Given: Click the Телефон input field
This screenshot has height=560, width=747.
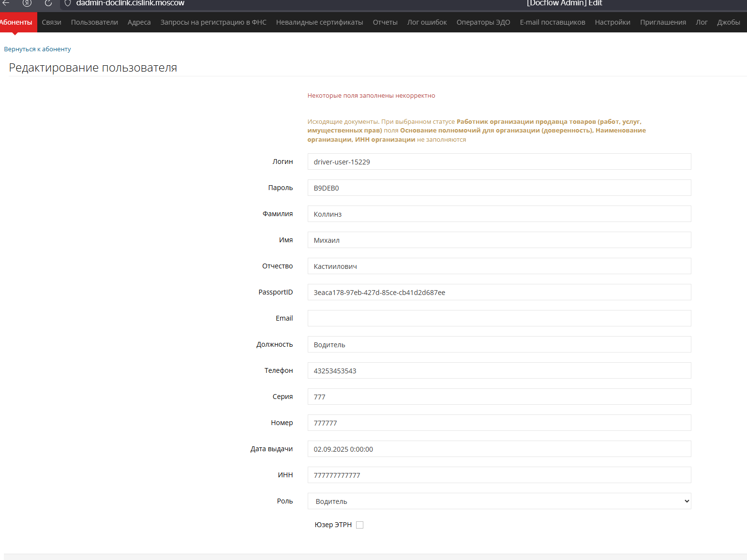Looking at the screenshot, I should click(499, 370).
